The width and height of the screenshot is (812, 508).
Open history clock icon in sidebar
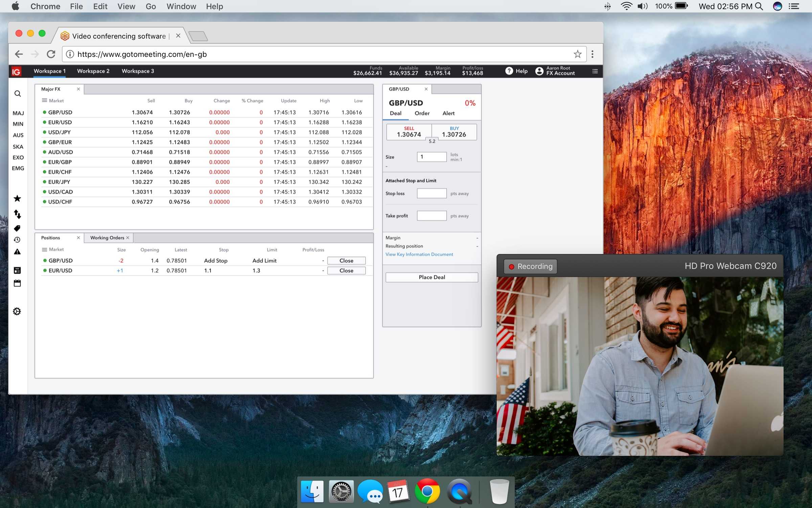pyautogui.click(x=17, y=240)
